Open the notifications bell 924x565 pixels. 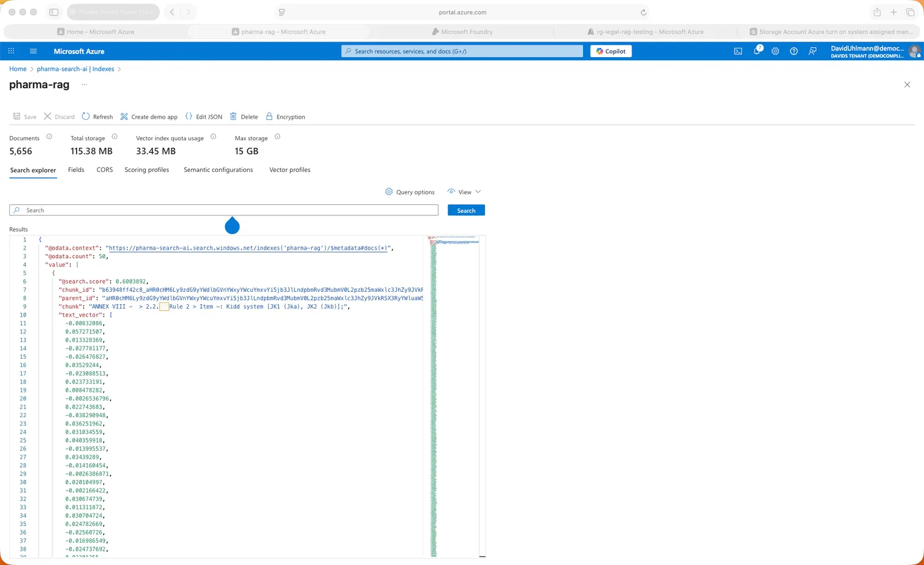[757, 50]
